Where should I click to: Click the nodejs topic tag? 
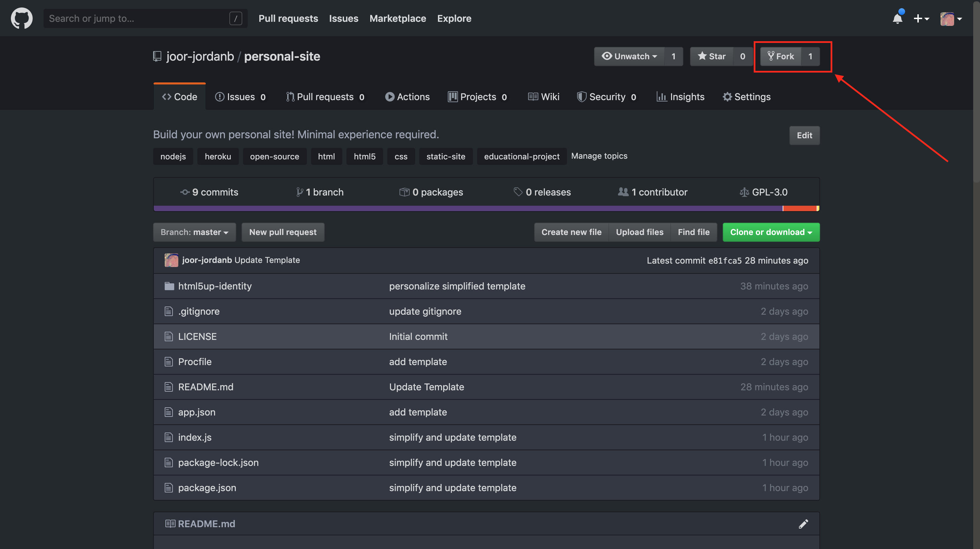pyautogui.click(x=173, y=156)
